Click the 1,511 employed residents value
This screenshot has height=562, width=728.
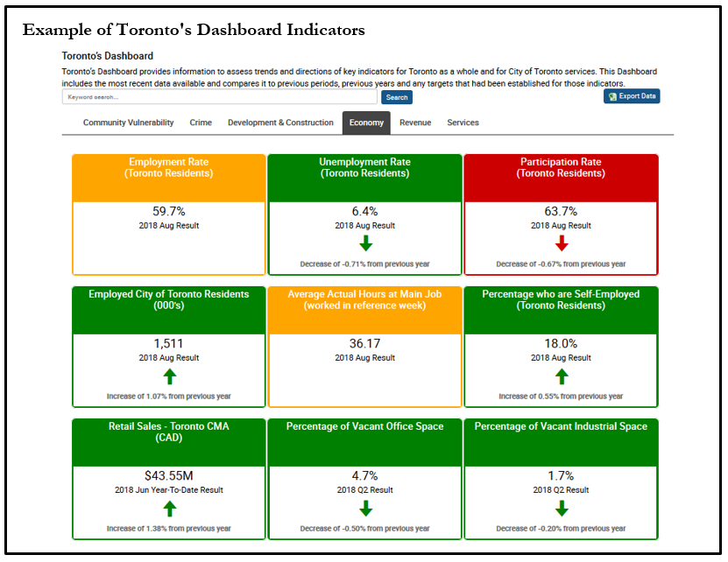[169, 344]
